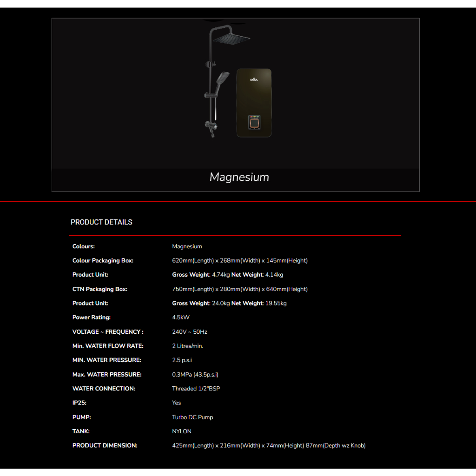This screenshot has height=476, width=476.
Task: Click the Magnesium colour caption below image
Action: (x=239, y=177)
